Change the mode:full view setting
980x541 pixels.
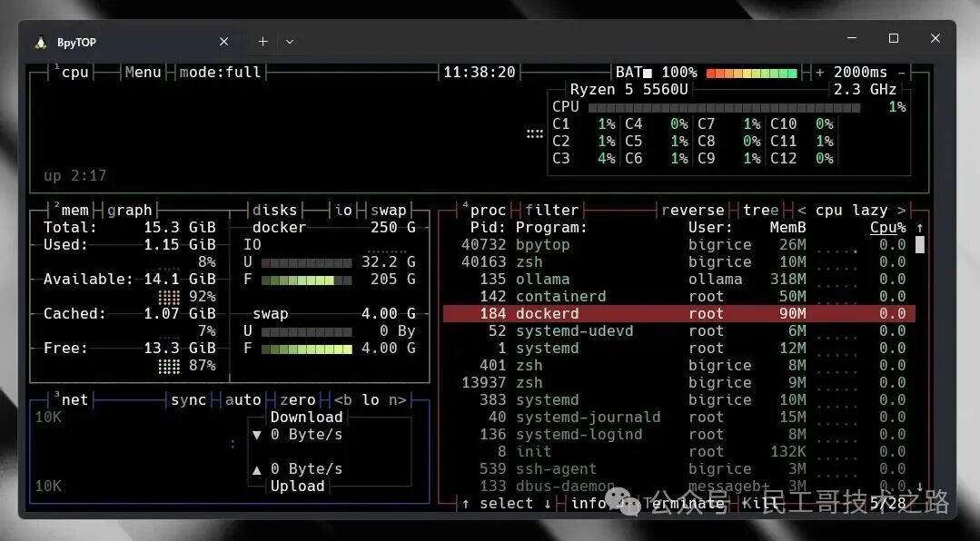220,73
